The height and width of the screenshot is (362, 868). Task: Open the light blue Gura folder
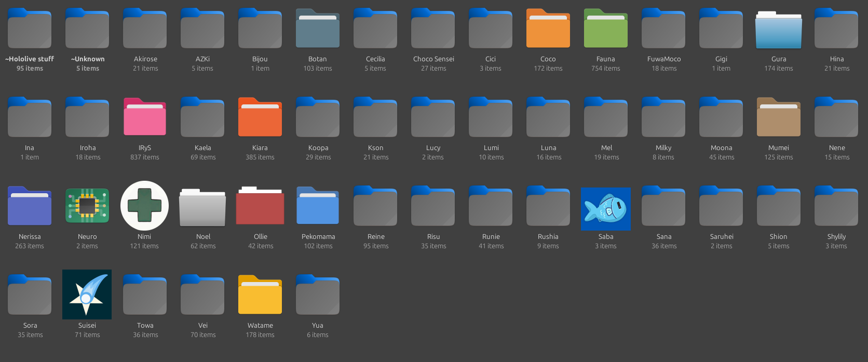[x=779, y=30]
